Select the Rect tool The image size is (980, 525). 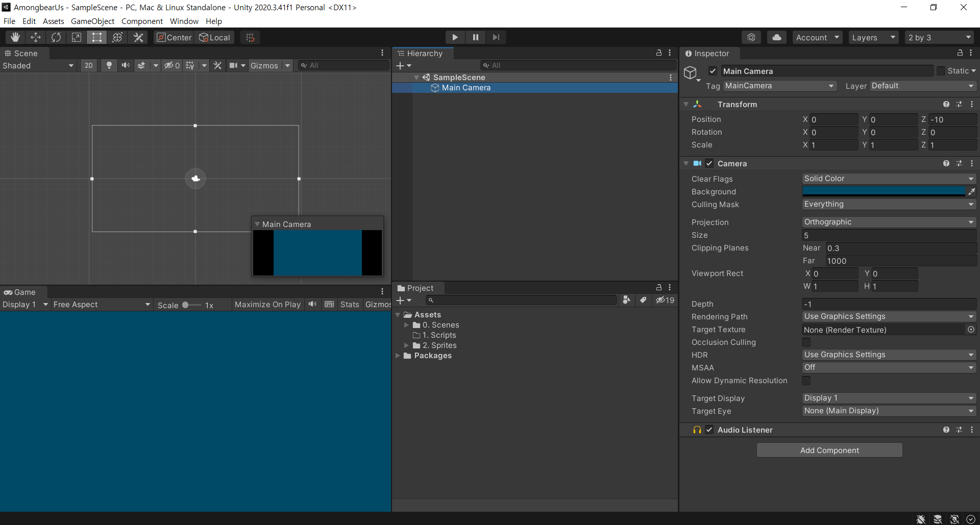click(x=97, y=37)
